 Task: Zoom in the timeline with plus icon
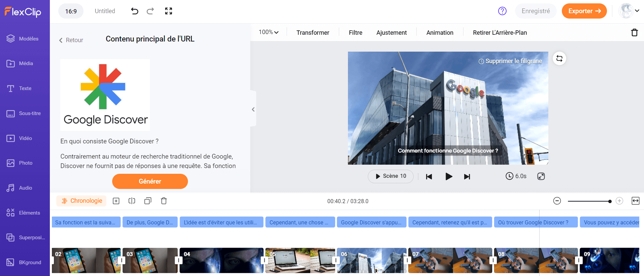pos(619,201)
